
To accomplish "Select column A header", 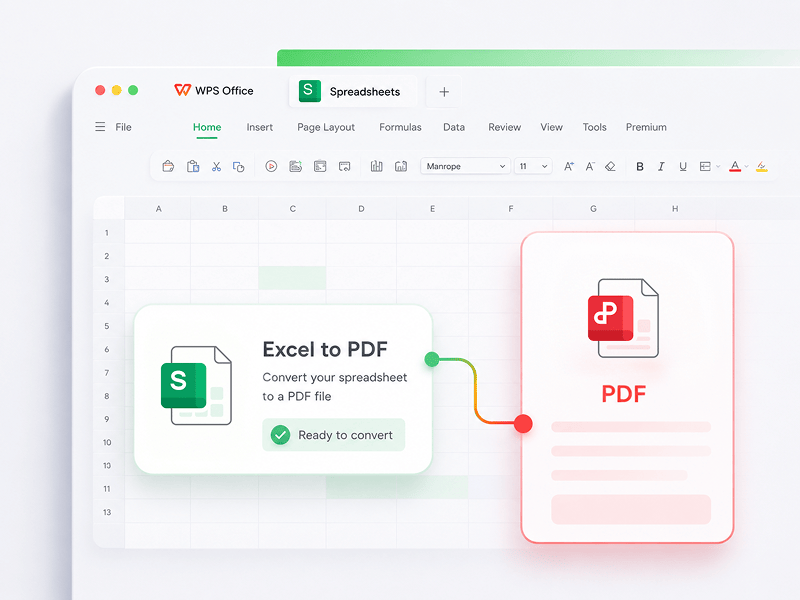I will pyautogui.click(x=158, y=209).
